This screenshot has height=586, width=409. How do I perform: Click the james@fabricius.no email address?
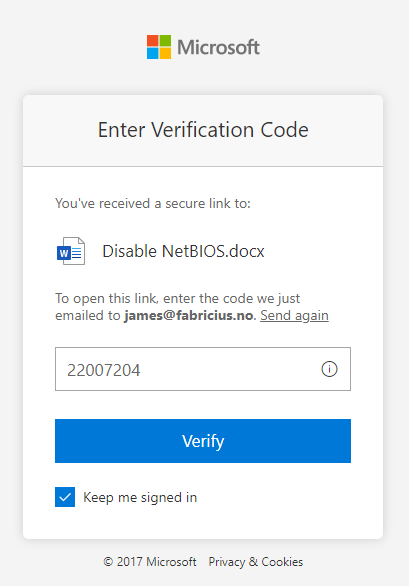(189, 315)
